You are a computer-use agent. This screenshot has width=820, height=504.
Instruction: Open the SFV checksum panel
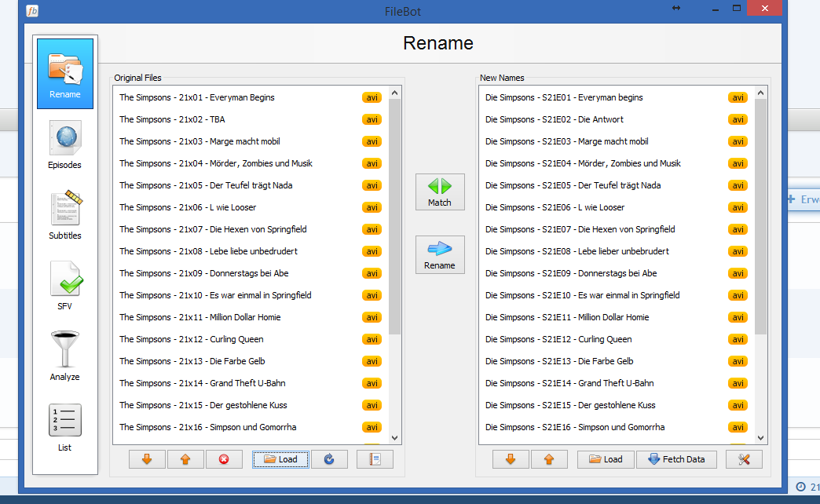[x=65, y=286]
